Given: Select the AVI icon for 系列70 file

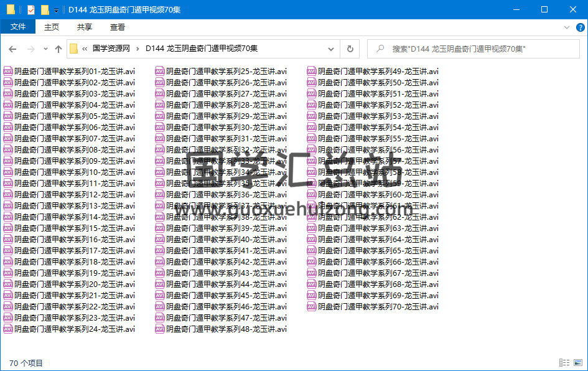Looking at the screenshot, I should [312, 306].
